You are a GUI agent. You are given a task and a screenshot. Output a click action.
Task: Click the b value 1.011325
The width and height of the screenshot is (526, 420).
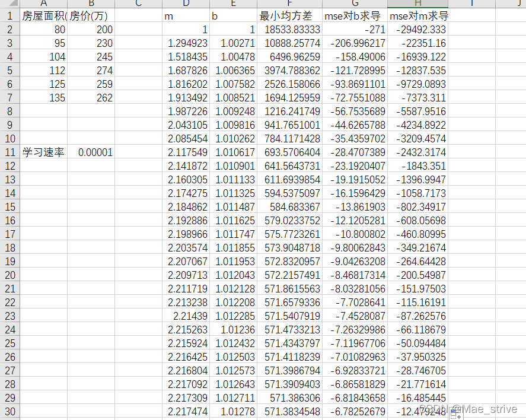pyautogui.click(x=234, y=193)
